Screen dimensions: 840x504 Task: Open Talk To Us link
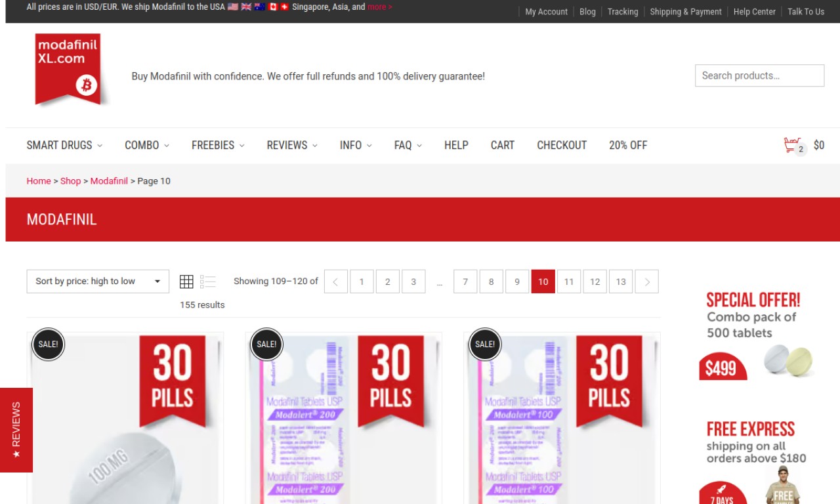(x=806, y=12)
